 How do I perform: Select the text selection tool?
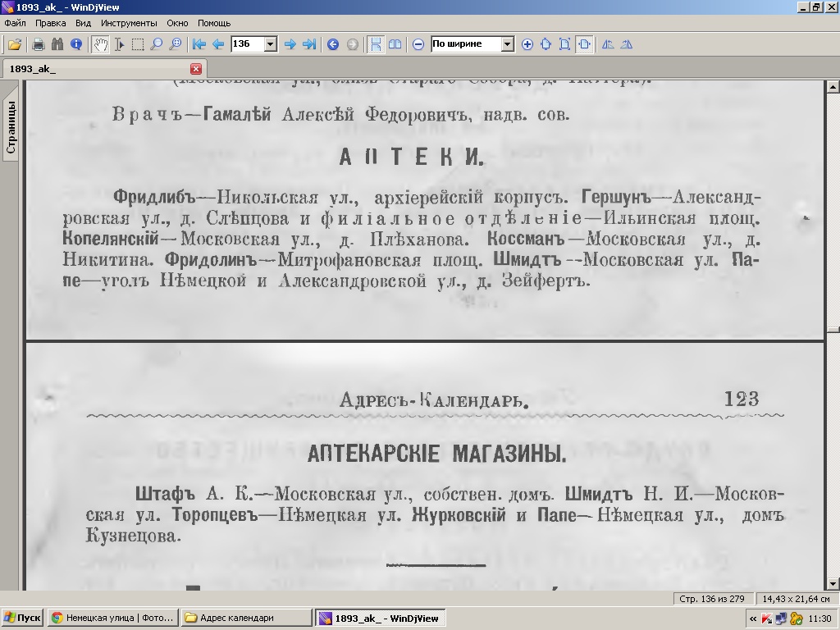coord(119,44)
